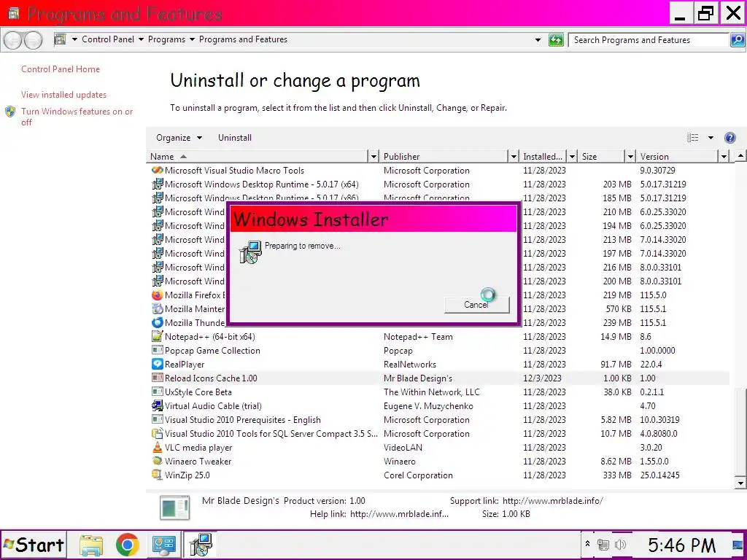Viewport: 747px width, 560px height.
Task: Open the Organize dropdown menu
Action: 179,138
